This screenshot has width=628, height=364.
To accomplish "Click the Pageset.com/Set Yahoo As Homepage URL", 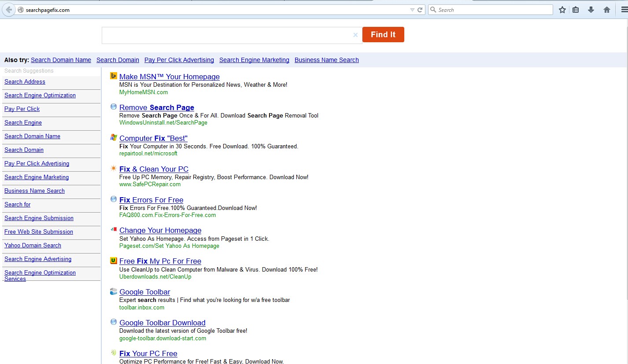I will tap(169, 246).
